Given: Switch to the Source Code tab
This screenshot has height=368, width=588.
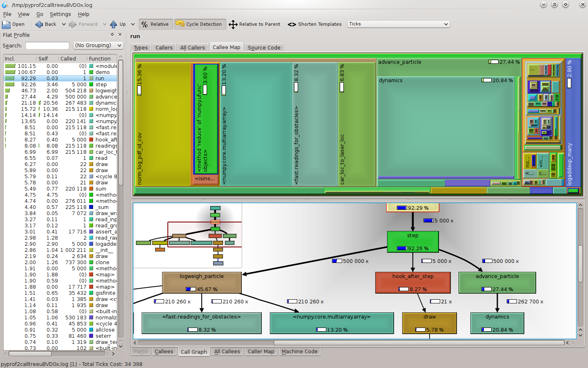Looking at the screenshot, I should pyautogui.click(x=264, y=47).
